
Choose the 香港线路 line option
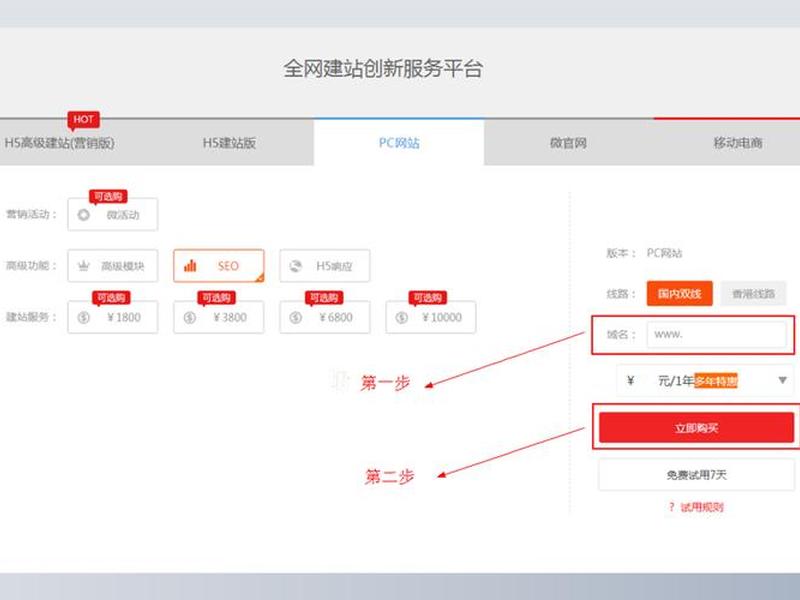tap(754, 293)
